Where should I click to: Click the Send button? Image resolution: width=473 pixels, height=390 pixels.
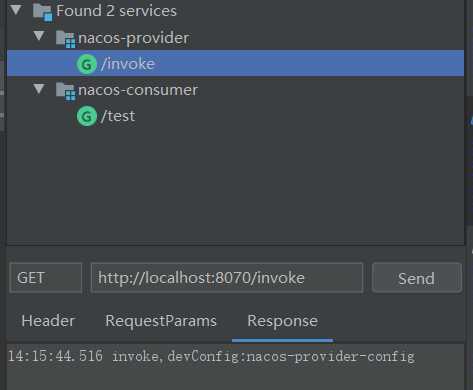(x=417, y=278)
